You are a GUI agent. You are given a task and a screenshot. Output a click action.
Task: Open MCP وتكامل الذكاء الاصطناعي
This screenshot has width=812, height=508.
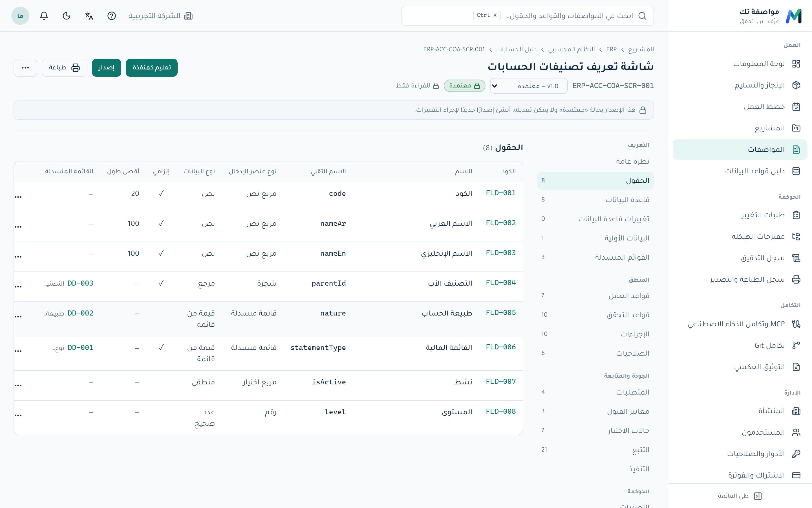pos(740,324)
